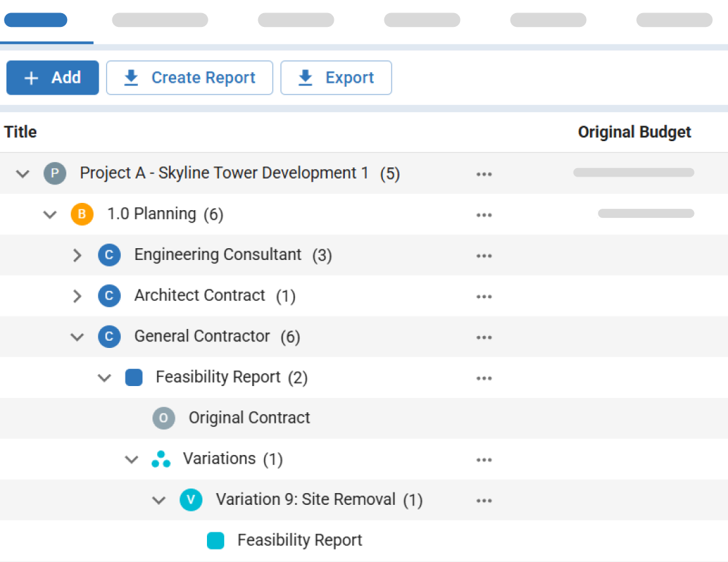Expand the Engineering Consultant node
728x562 pixels.
77,255
